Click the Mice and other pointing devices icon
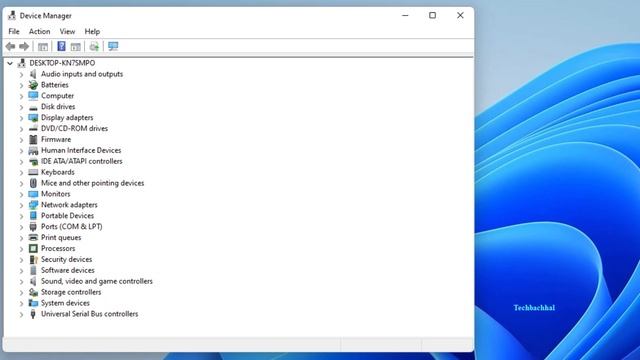 point(33,183)
